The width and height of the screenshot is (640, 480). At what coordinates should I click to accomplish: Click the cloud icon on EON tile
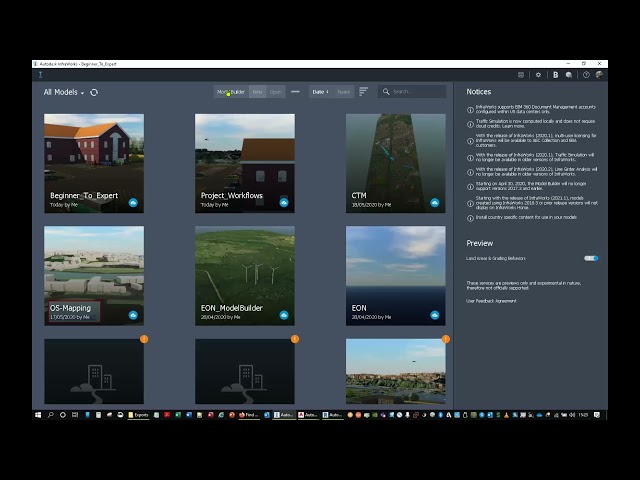pyautogui.click(x=435, y=315)
